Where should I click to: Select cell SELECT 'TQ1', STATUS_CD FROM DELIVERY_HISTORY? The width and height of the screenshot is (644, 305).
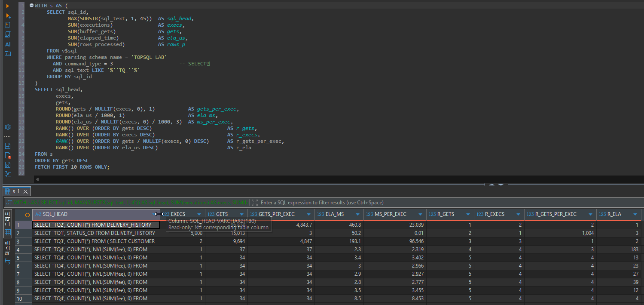point(96,233)
